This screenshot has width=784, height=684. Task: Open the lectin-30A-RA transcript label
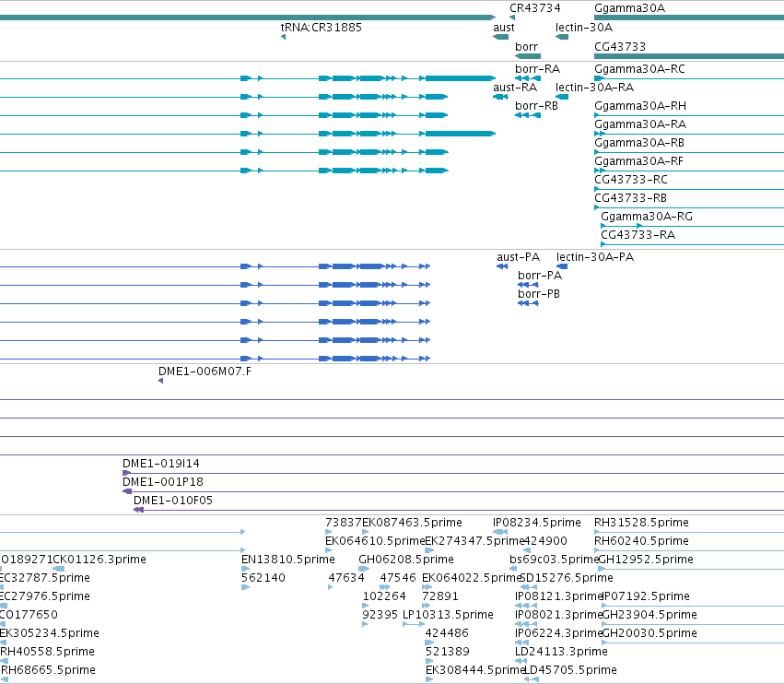click(594, 88)
